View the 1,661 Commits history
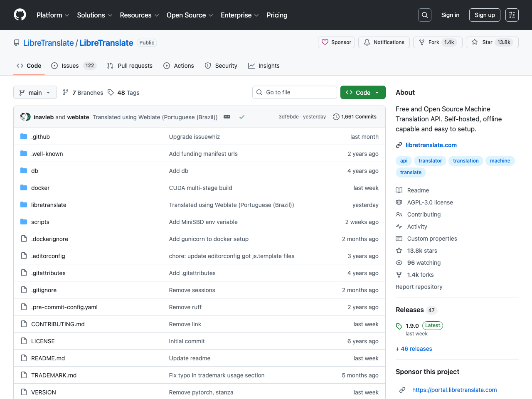The width and height of the screenshot is (532, 399). pyautogui.click(x=355, y=117)
